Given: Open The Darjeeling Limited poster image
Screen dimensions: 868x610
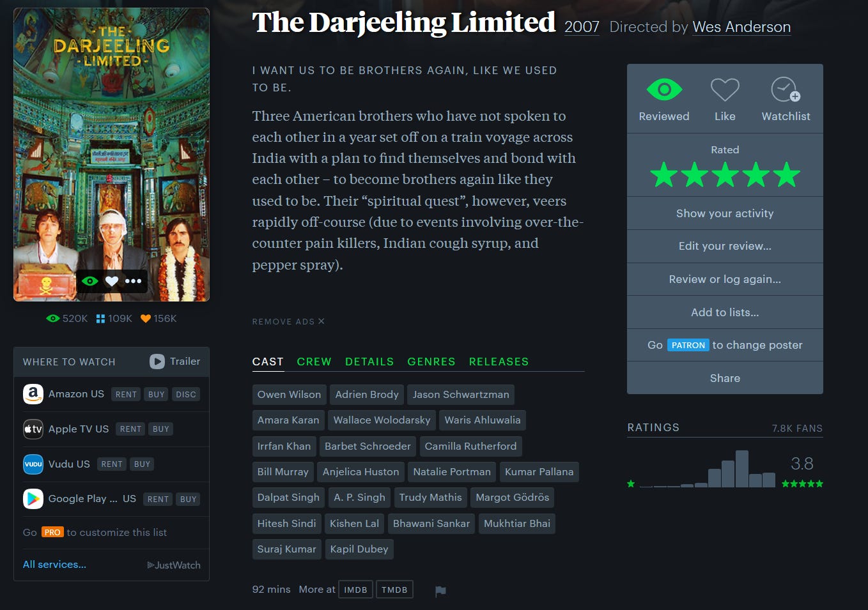Looking at the screenshot, I should 111,155.
